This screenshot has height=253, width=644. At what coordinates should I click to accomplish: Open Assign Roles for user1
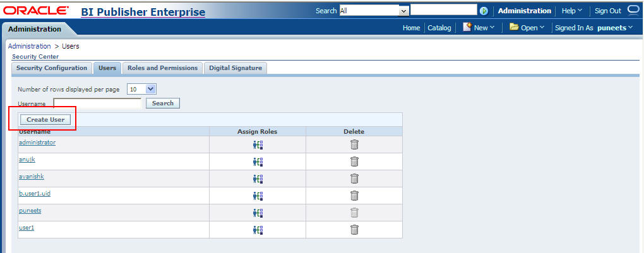point(258,230)
